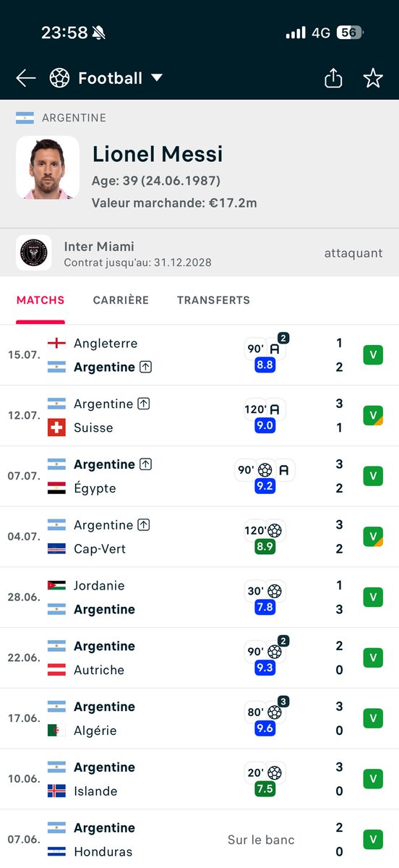Open the Argentine vs Islande match row
This screenshot has height=868, width=399.
coord(199,779)
